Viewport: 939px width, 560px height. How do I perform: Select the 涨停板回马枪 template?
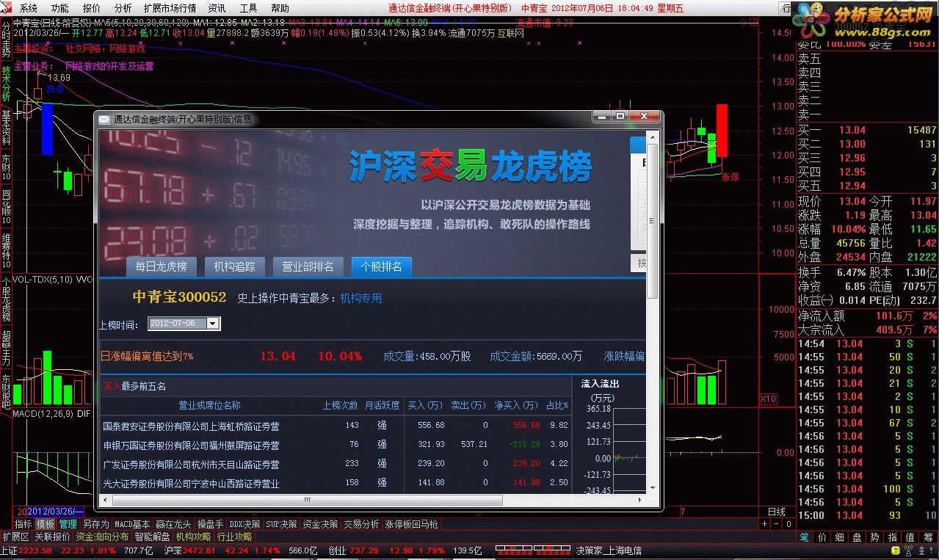click(x=412, y=524)
